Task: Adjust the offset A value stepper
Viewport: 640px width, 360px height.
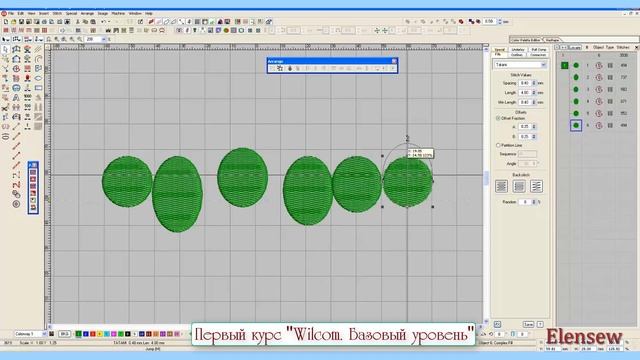Action: (x=534, y=127)
